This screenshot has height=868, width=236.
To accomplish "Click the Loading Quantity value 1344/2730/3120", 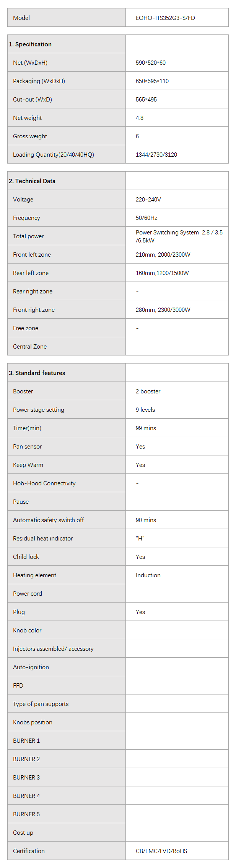I will [x=156, y=155].
